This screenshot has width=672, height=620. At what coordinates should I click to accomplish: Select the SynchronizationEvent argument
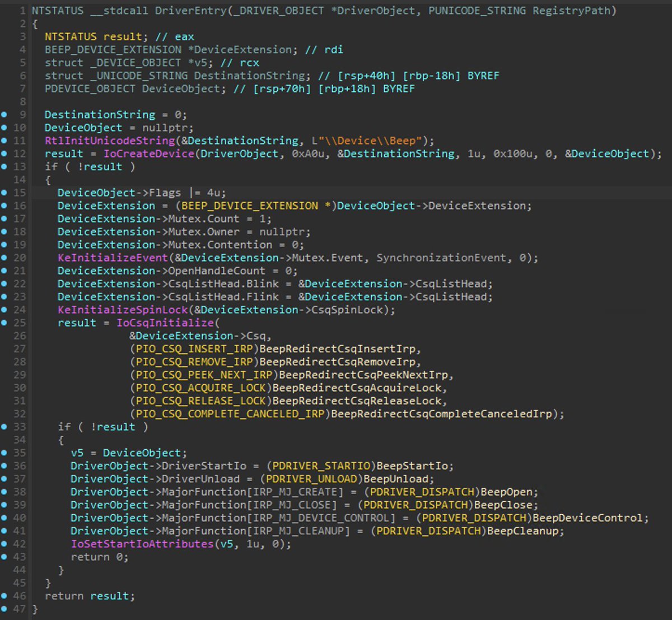[442, 258]
